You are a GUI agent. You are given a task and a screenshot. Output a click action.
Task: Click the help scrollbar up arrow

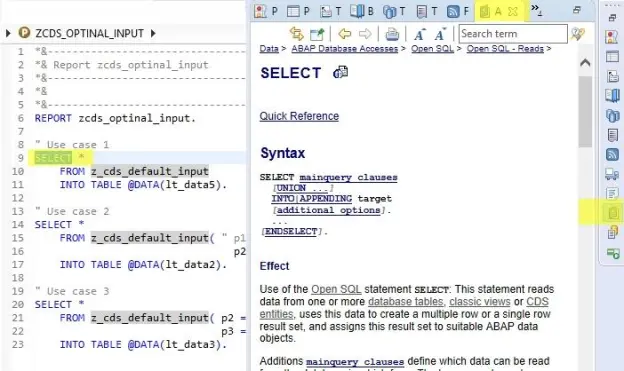pos(585,62)
